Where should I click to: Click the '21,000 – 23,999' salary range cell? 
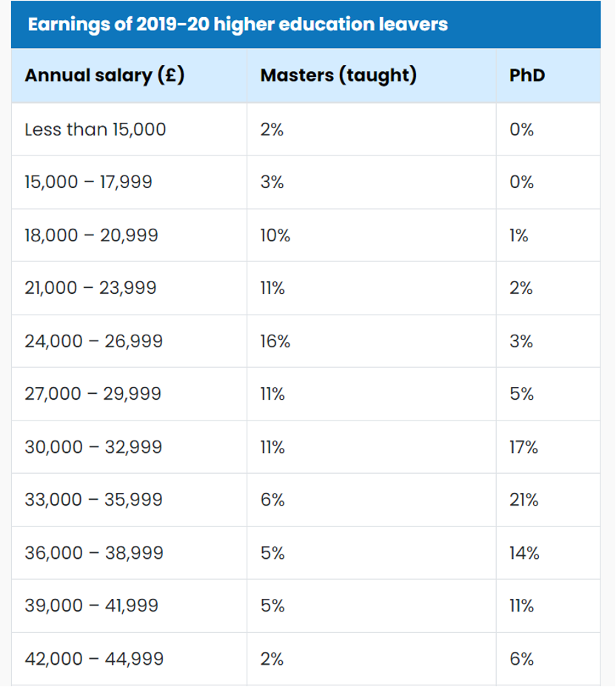(x=130, y=288)
